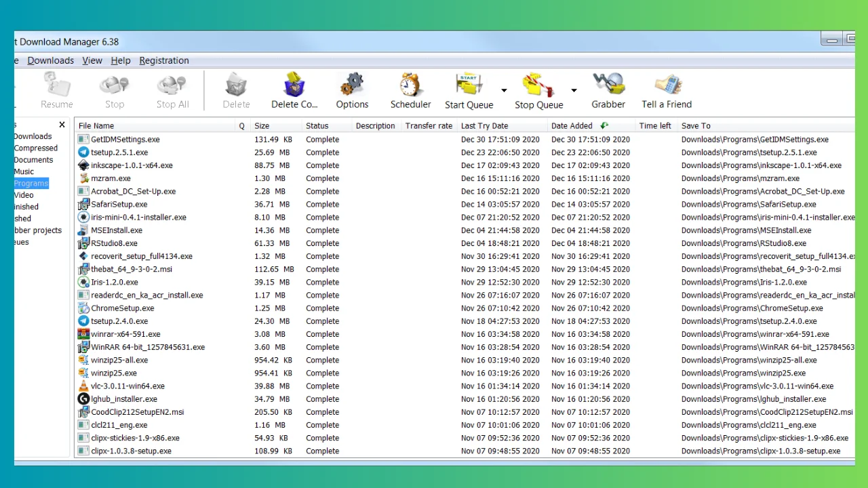This screenshot has height=488, width=868.
Task: Sort by Last Try Date column header
Action: [502, 125]
